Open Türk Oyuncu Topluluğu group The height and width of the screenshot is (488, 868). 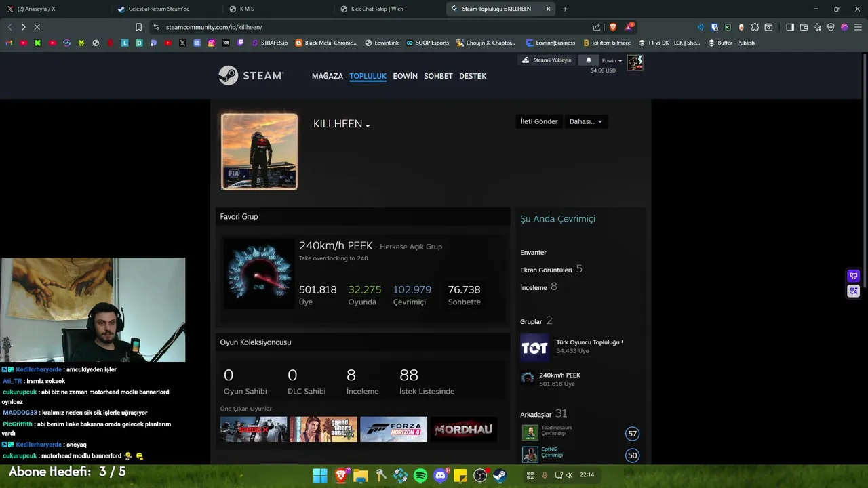coord(589,342)
